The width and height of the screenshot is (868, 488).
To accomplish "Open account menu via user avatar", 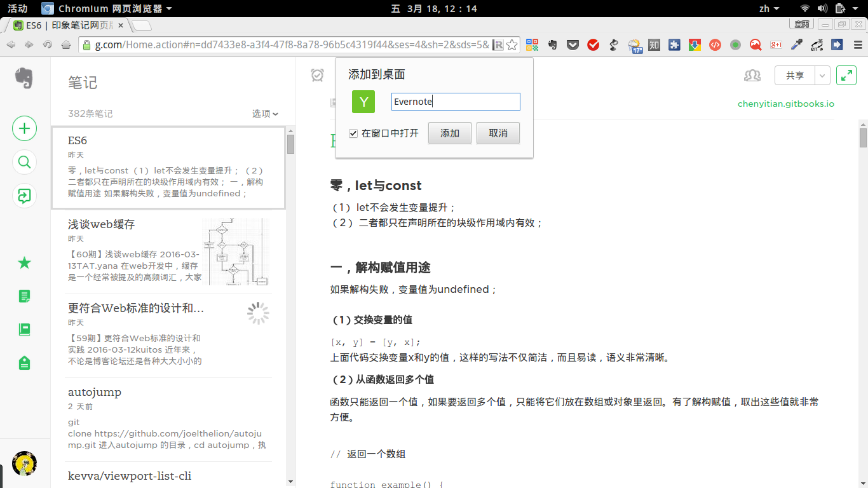I will [24, 463].
